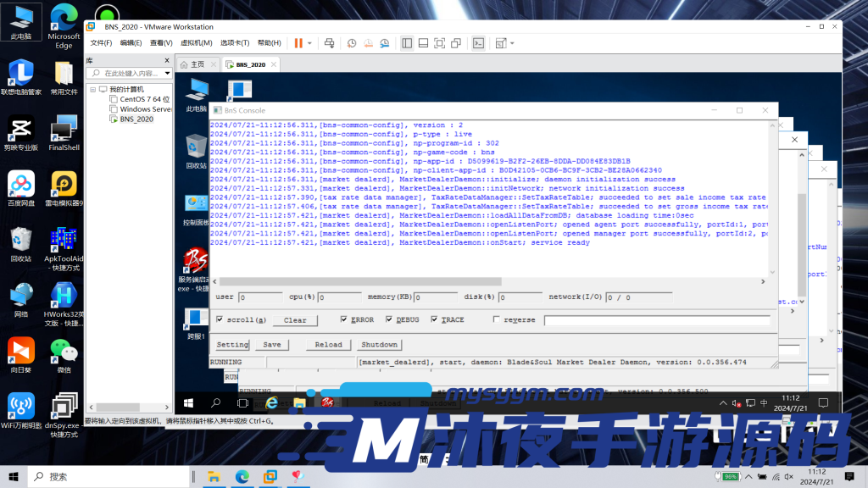Expand the library search box dropdown arrow
868x488 pixels.
(166, 73)
